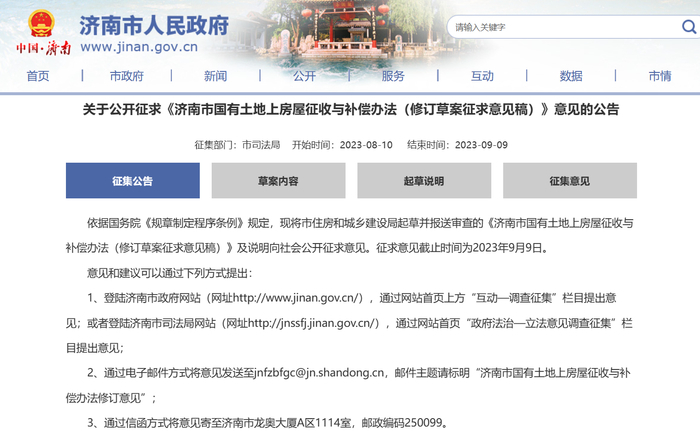Click the postal code 250099 text

(x=424, y=423)
